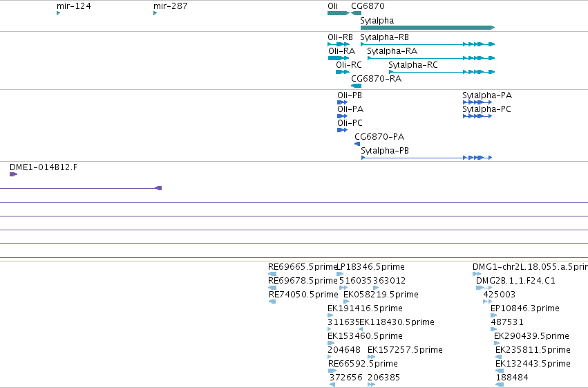Select the RE66592.5prime EST label
This screenshot has height=388, width=588.
click(363, 364)
